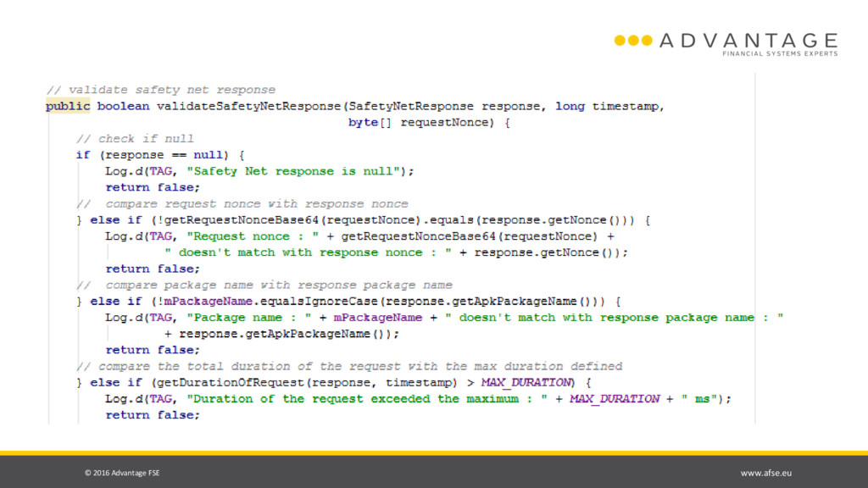Select the highlighted 'public' keyword
Viewport: 868px width, 488px height.
pos(68,106)
